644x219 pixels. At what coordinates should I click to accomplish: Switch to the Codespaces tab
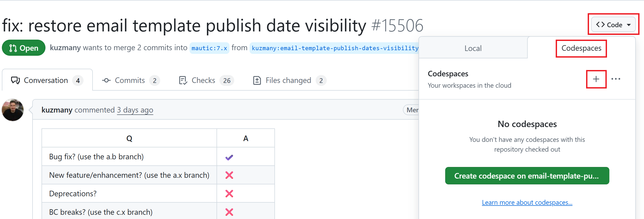[x=581, y=48]
